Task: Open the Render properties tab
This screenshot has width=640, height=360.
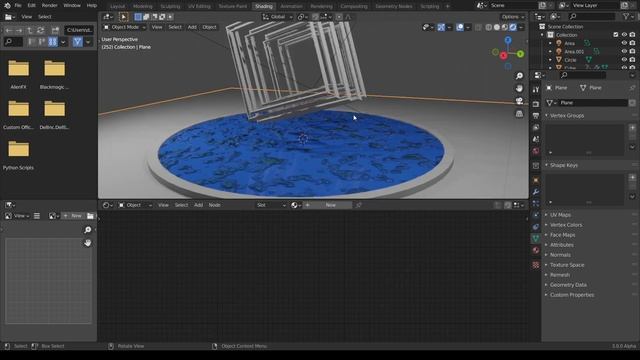Action: pos(536,104)
